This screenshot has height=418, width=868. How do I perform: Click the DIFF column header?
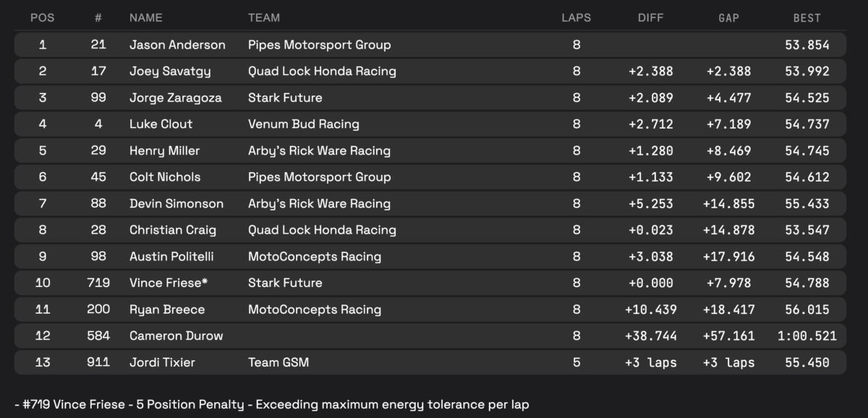pyautogui.click(x=651, y=17)
